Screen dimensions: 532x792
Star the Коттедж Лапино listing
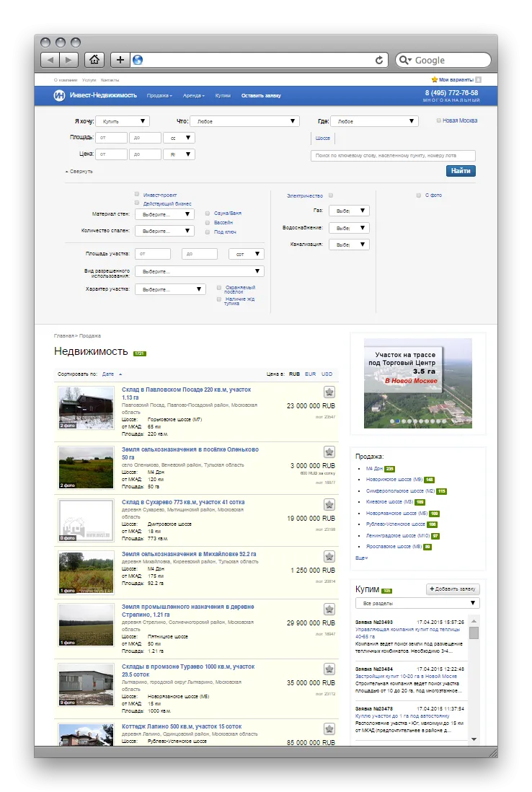[329, 729]
